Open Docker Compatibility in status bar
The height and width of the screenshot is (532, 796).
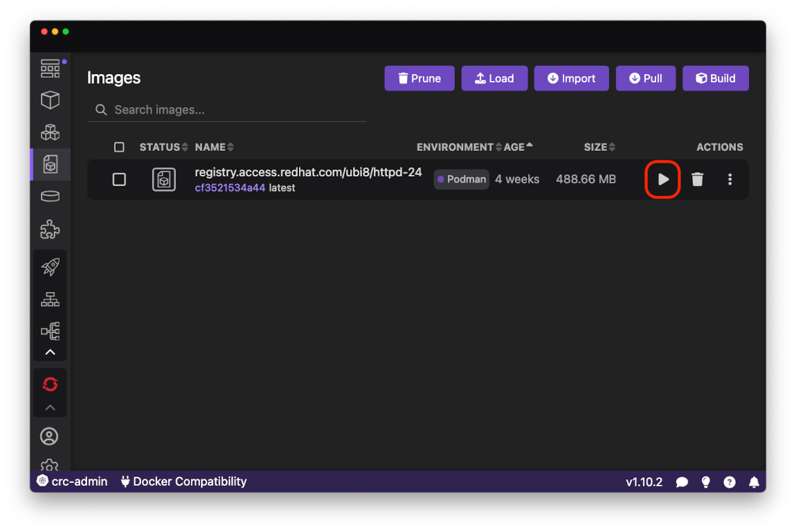(183, 481)
